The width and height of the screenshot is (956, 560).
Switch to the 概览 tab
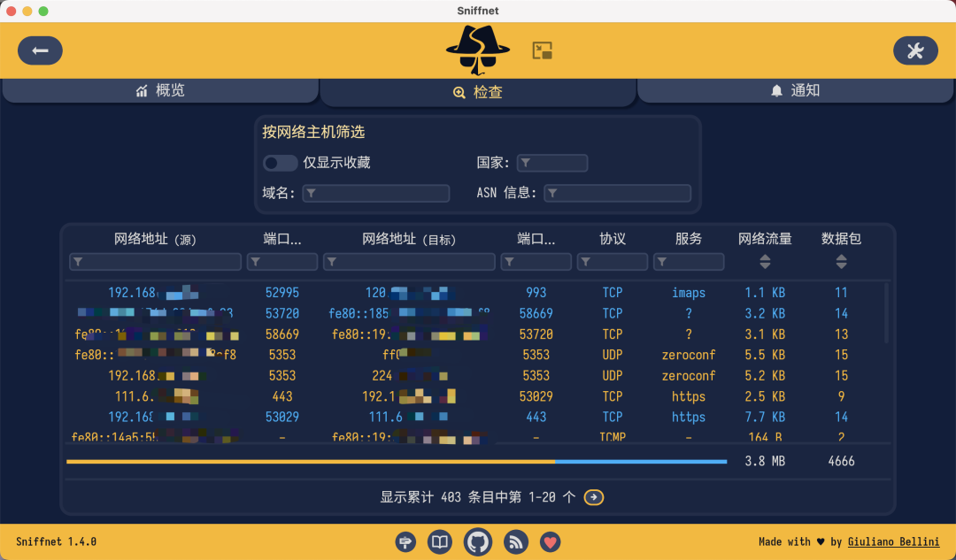160,90
